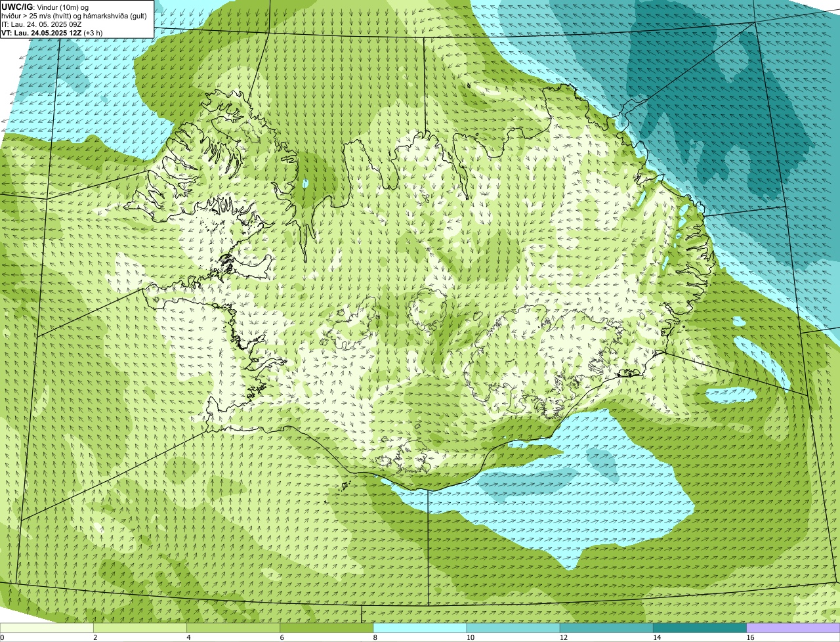Click the 2–4 m/s light green legend swatch
The image size is (840, 642).
(140, 628)
